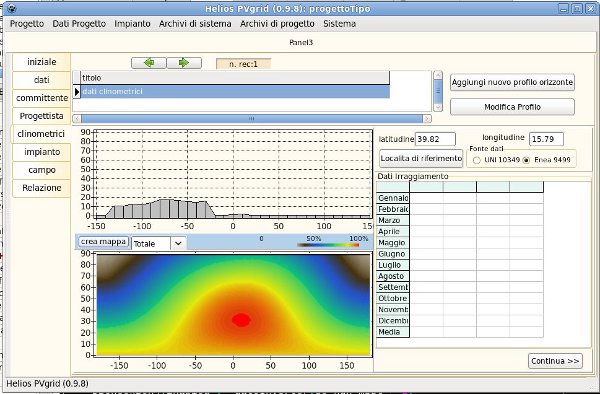
Task: Click the Marzo row header
Action: [x=393, y=220]
